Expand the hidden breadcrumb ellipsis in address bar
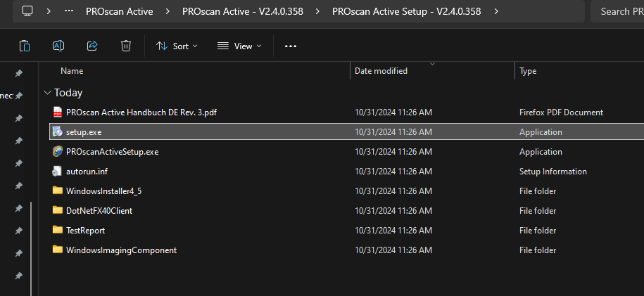 click(x=69, y=11)
